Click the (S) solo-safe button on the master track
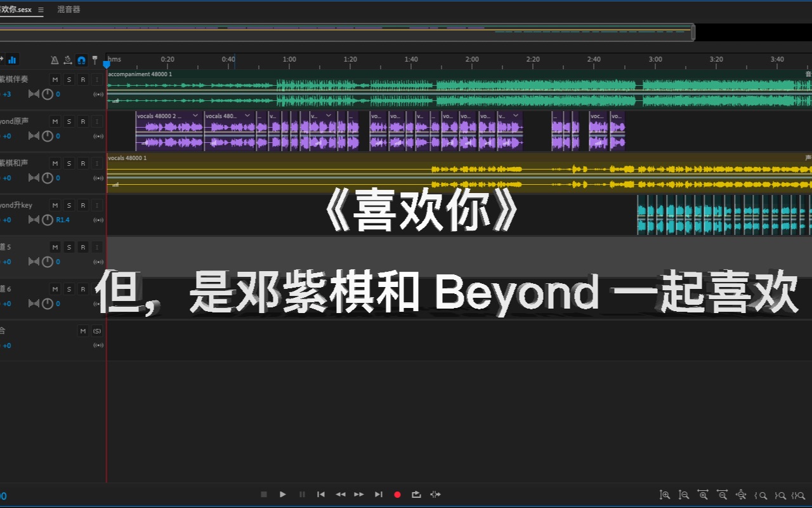 [x=97, y=331]
